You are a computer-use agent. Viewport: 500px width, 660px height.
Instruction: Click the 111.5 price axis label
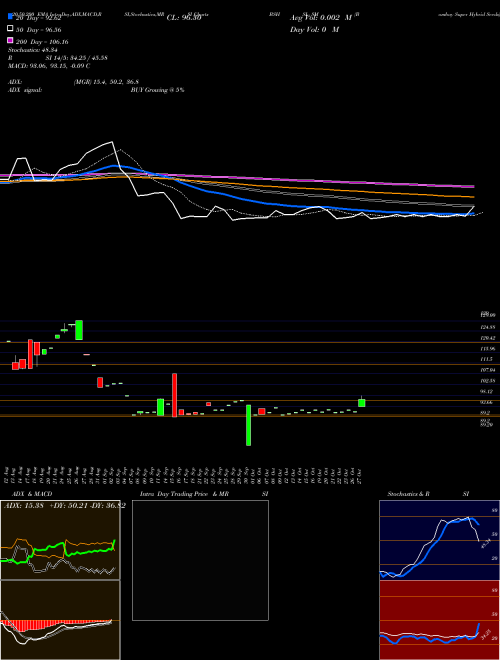click(487, 359)
